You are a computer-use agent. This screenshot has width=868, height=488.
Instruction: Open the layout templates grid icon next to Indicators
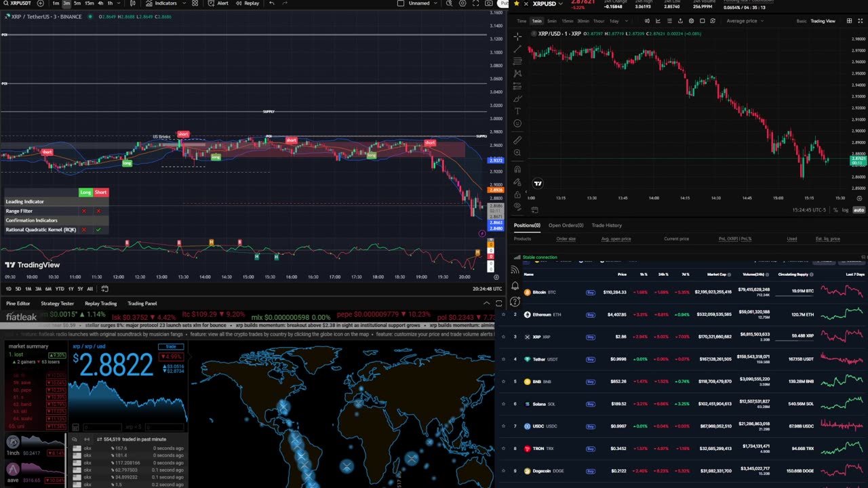195,3
